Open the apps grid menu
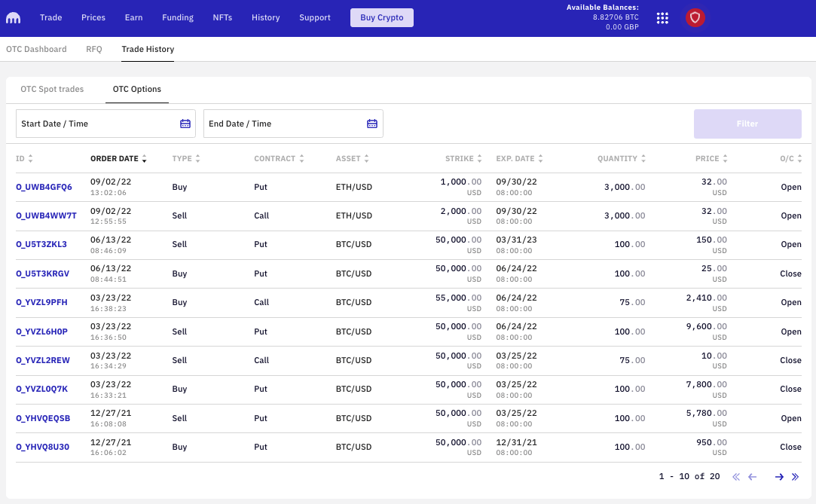816x504 pixels. coord(662,18)
